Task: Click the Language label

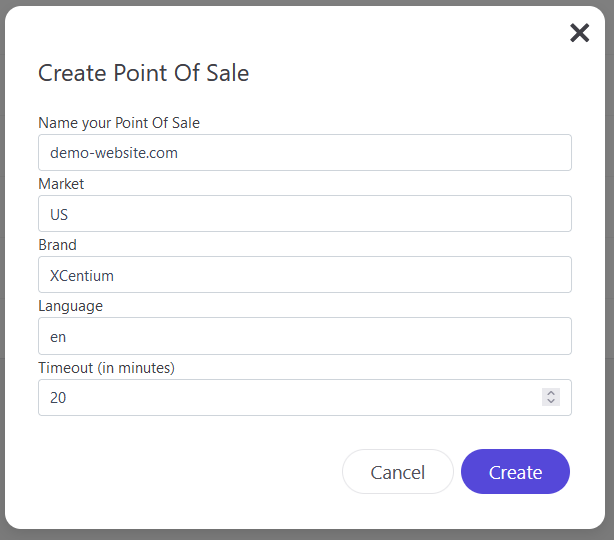Action: point(70,306)
